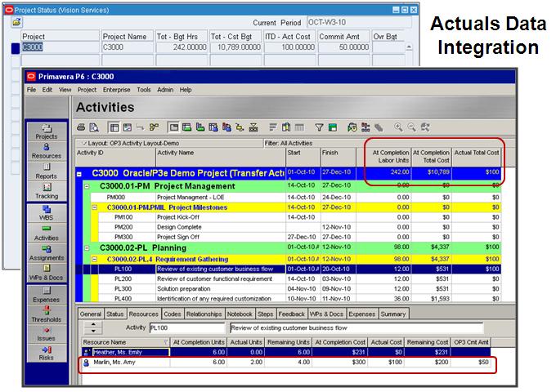Show Activity Usage Profile icon
Screen dimensions: 556x392
point(200,127)
